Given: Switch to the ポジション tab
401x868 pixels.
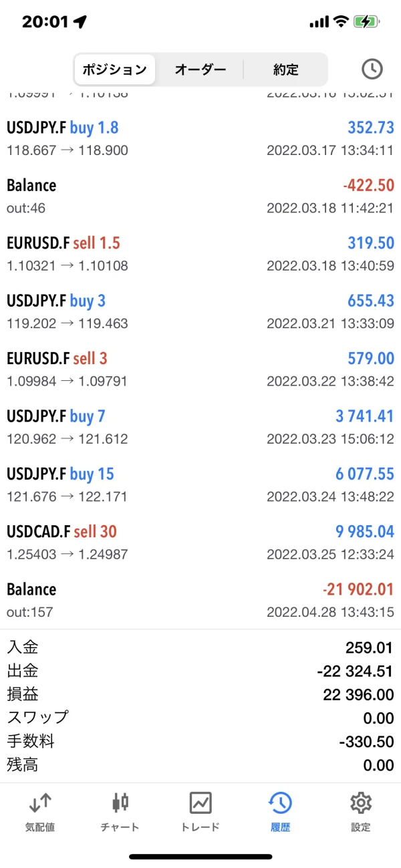Looking at the screenshot, I should pyautogui.click(x=114, y=69).
